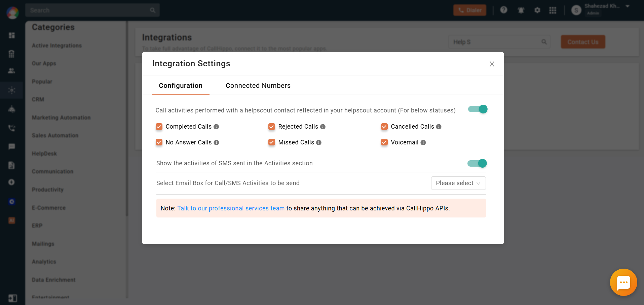Screen dimensions: 644x305
Task: Open users icon in left sidebar
Action: click(12, 71)
